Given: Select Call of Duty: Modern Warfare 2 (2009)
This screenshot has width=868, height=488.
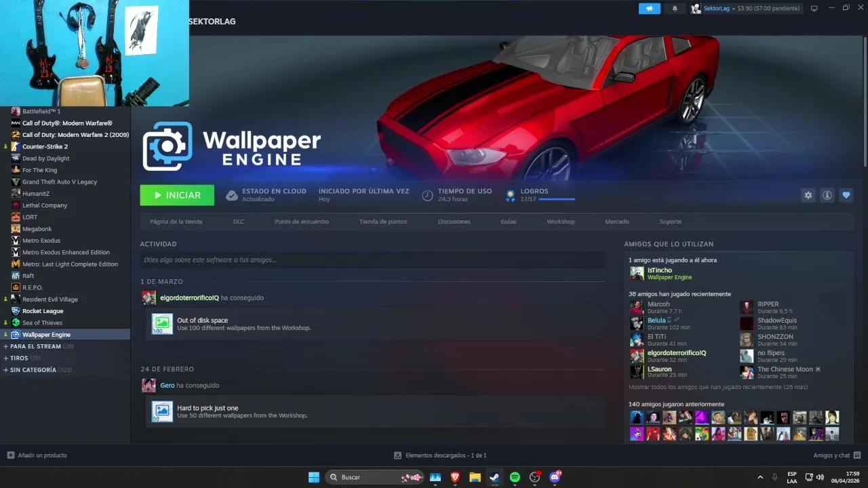Looking at the screenshot, I should (75, 135).
